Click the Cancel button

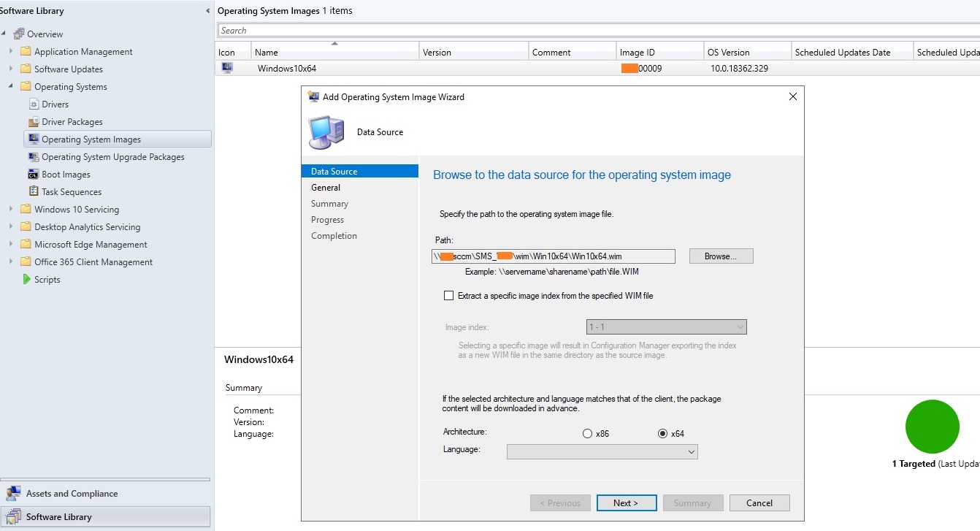tap(759, 503)
